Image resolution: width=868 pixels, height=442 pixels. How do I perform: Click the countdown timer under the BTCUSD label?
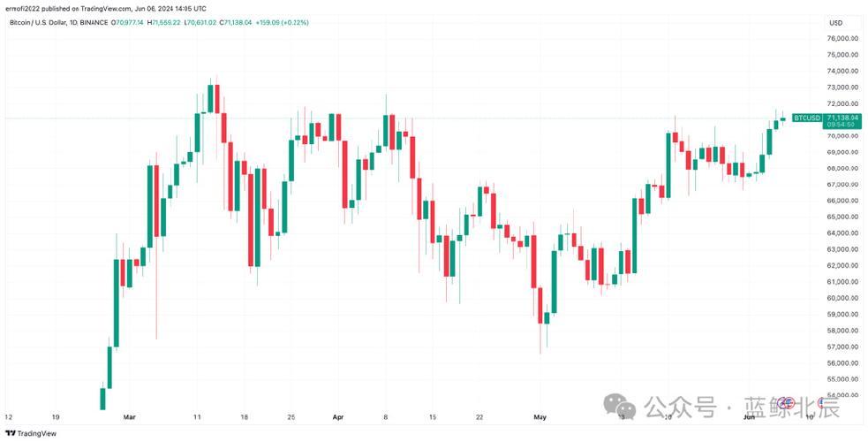(x=807, y=125)
